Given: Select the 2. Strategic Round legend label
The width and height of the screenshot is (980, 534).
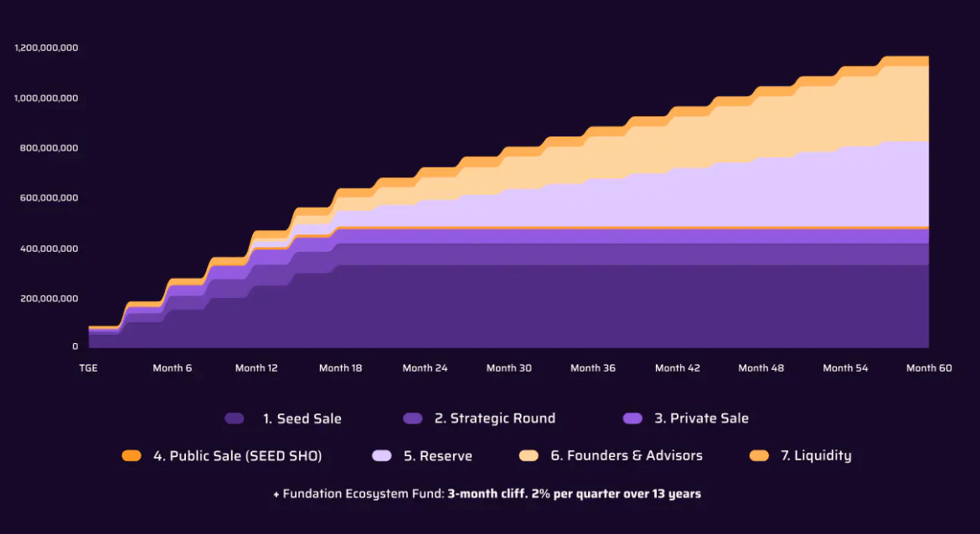Looking at the screenshot, I should point(495,418).
